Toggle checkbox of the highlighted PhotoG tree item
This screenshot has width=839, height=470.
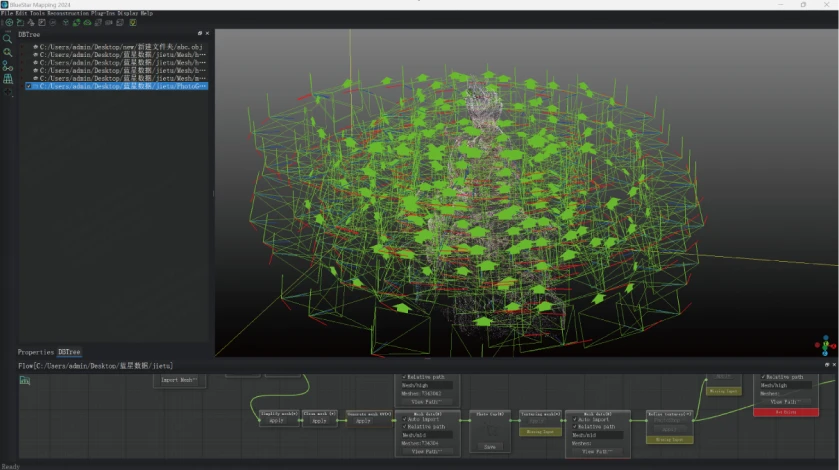tap(29, 87)
